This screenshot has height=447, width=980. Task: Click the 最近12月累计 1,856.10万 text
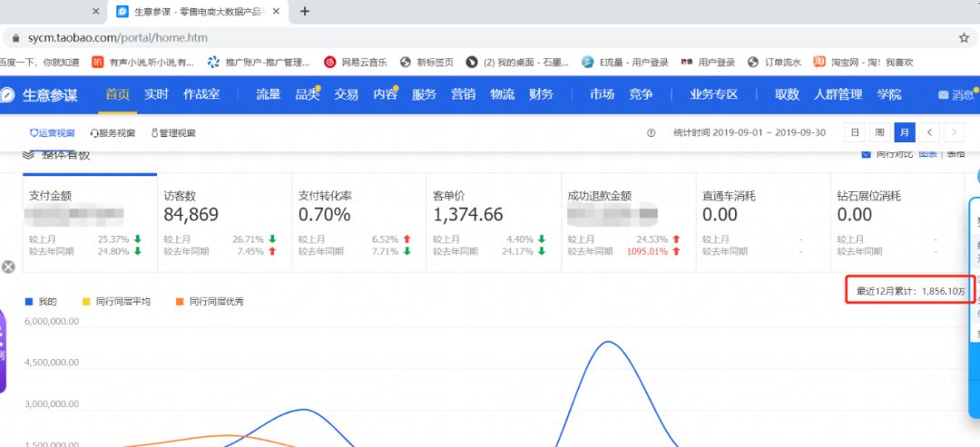coord(911,291)
